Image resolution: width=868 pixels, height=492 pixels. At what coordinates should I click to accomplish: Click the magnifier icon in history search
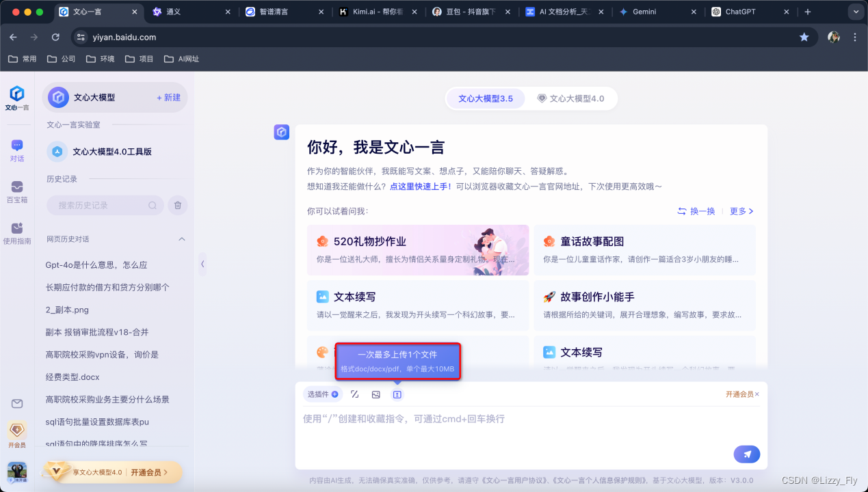click(x=153, y=205)
